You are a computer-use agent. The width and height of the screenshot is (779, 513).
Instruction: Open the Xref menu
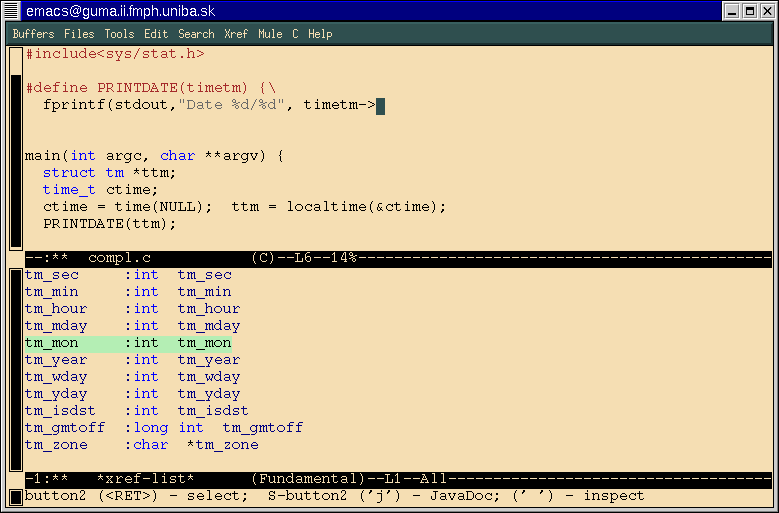click(236, 34)
